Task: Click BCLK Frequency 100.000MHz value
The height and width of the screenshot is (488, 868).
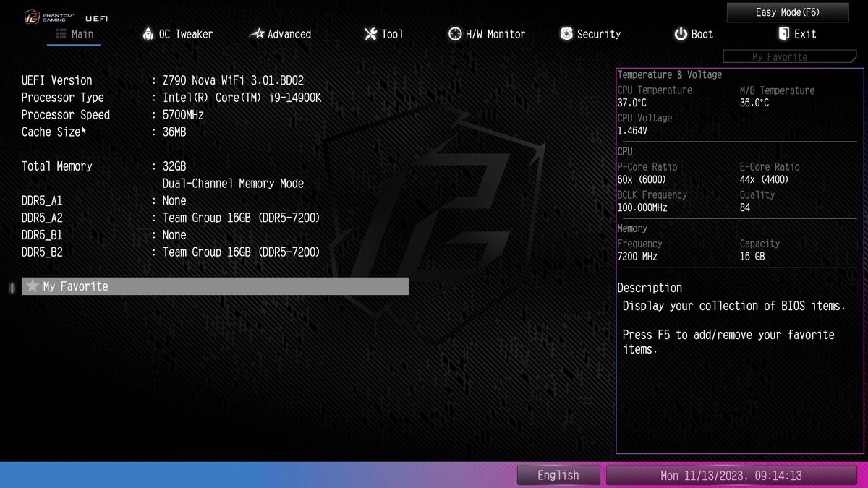Action: point(642,207)
